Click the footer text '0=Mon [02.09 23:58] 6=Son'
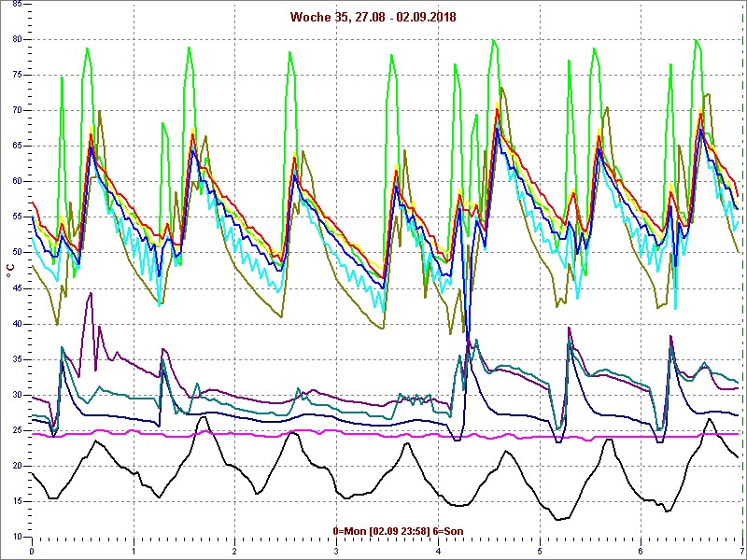Viewport: 747px width, 560px height. pos(399,531)
